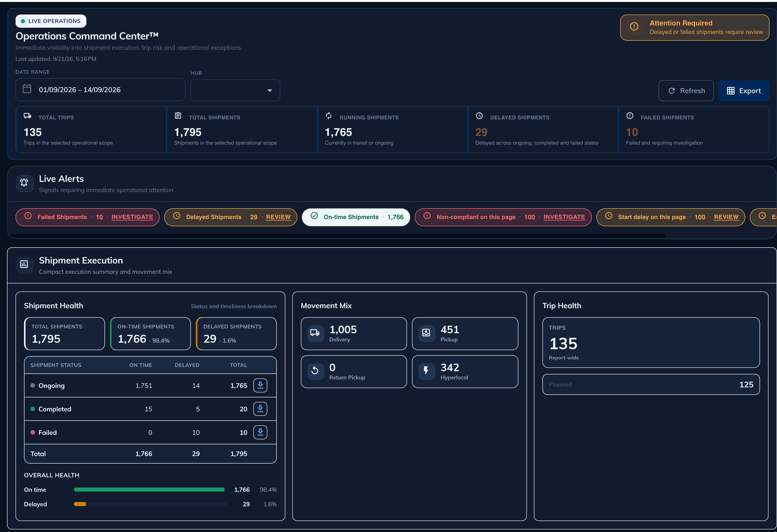Click the Planned 125 row in Trip Health
This screenshot has height=532, width=777.
(x=651, y=384)
